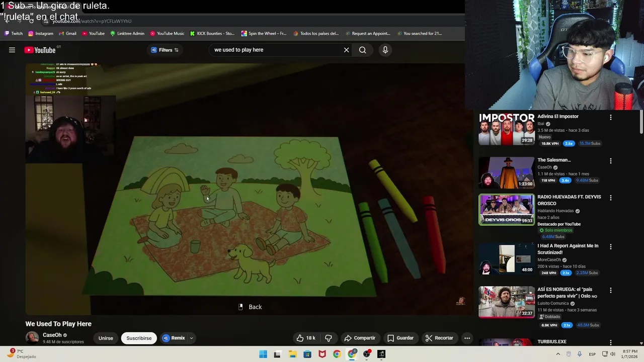The width and height of the screenshot is (644, 362).
Task: Open 'I Had A Report Against Me' thumbnail
Action: pos(506,259)
